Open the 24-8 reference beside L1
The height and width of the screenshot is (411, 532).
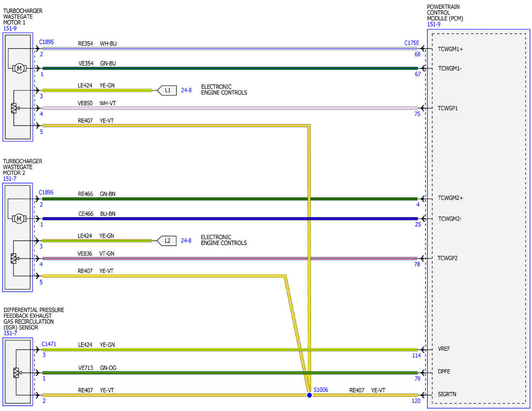pos(186,90)
